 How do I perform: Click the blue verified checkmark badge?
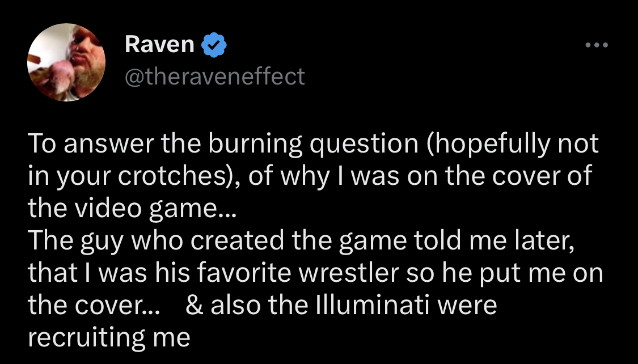tap(215, 45)
